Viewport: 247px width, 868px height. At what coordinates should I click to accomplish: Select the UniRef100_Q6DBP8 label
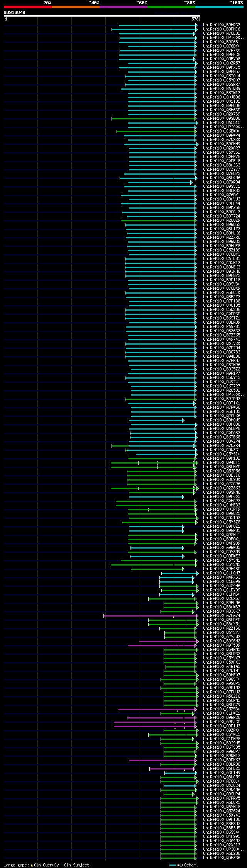222,428
